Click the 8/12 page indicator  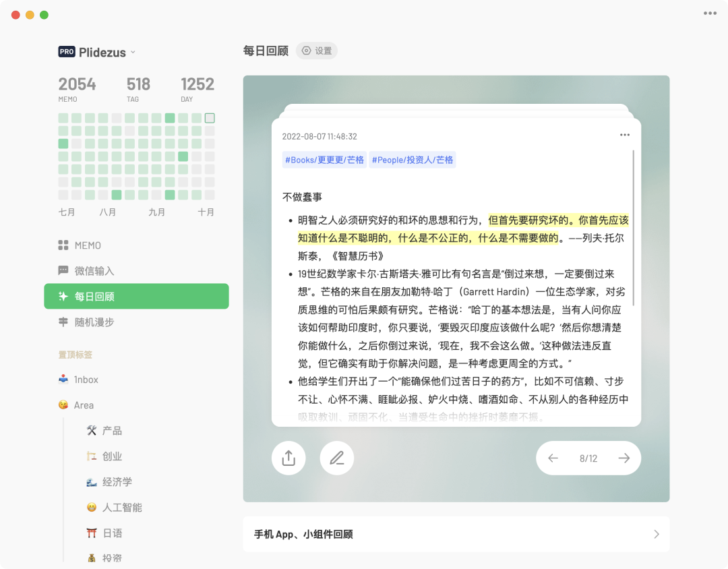click(x=588, y=458)
